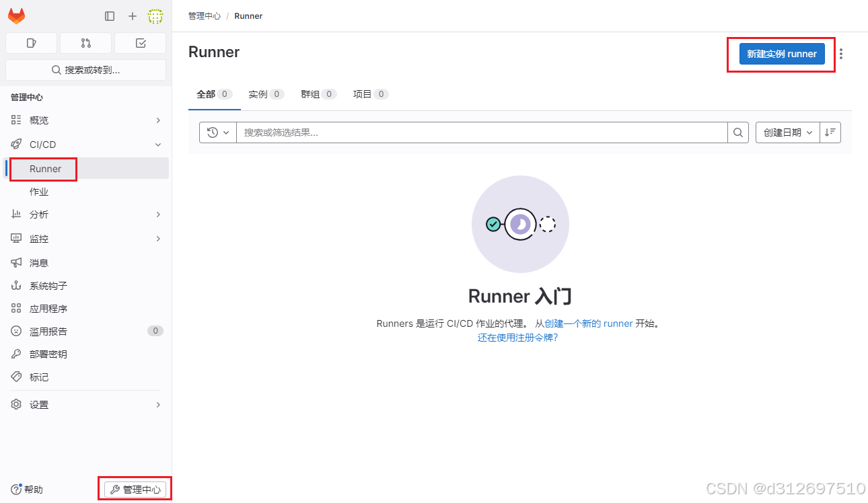Open the 创建日期 sort dropdown

coord(788,132)
